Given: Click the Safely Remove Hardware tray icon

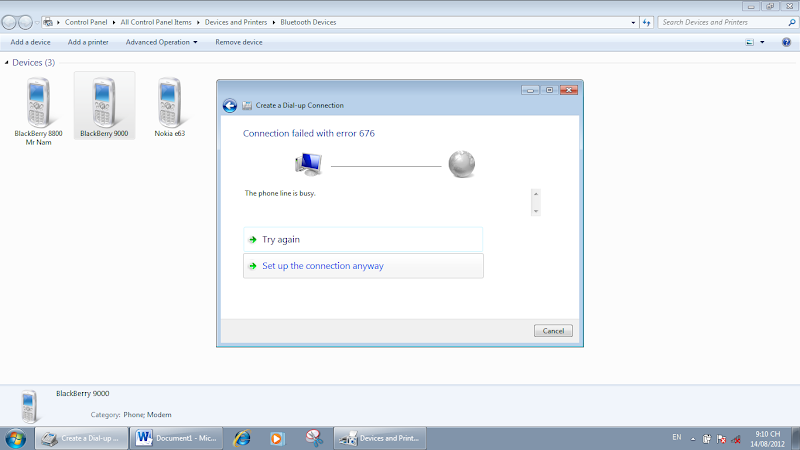Looking at the screenshot, I should pyautogui.click(x=707, y=439).
